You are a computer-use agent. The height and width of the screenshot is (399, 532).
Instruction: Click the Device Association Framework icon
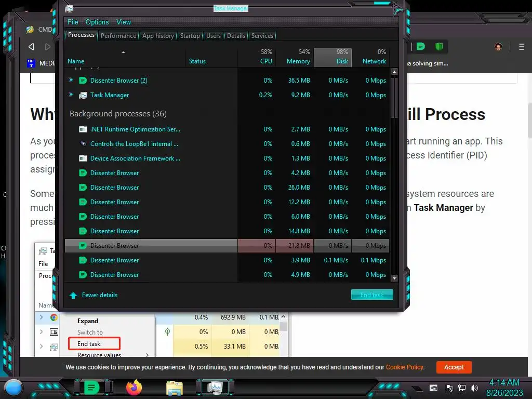83,158
